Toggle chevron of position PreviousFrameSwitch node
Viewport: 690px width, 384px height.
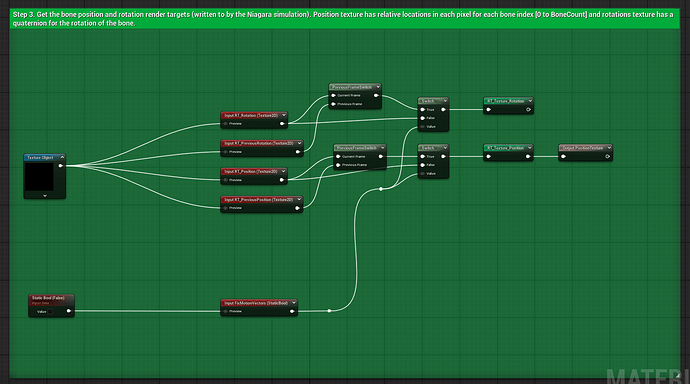(383, 148)
